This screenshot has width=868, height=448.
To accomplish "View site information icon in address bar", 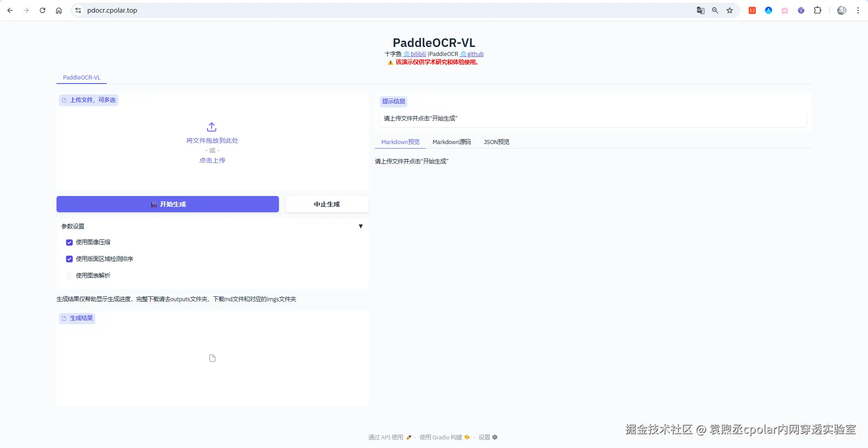I will (x=78, y=10).
